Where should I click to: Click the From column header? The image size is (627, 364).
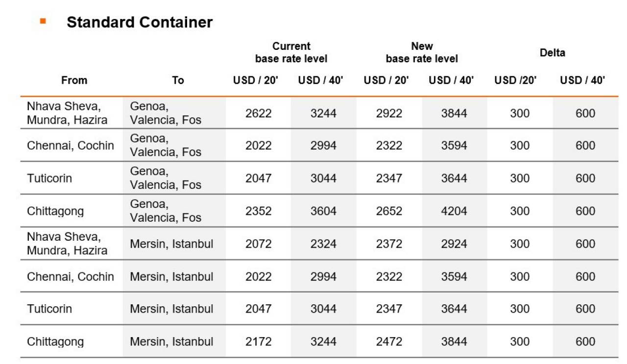click(74, 80)
